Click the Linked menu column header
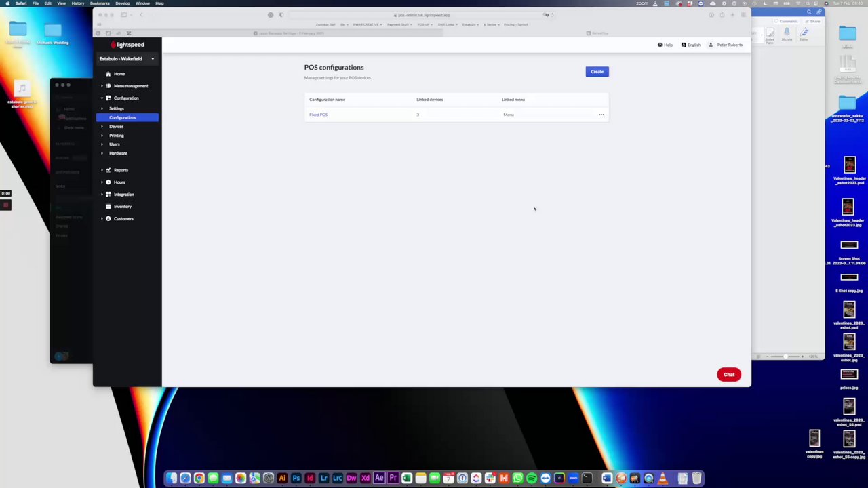The image size is (868, 488). (513, 100)
